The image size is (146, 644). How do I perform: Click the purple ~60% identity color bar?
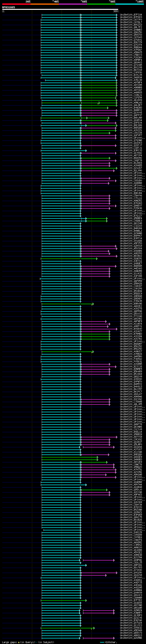pos(73,4)
